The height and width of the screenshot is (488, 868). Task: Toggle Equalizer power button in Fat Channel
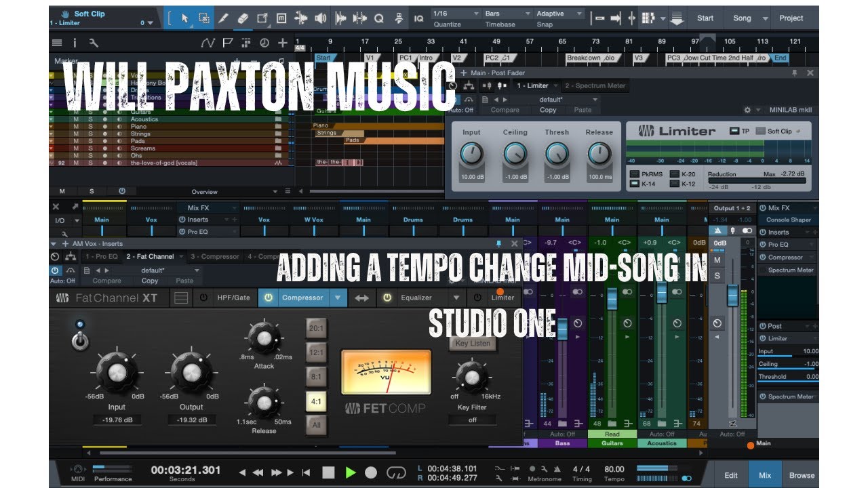(x=387, y=298)
